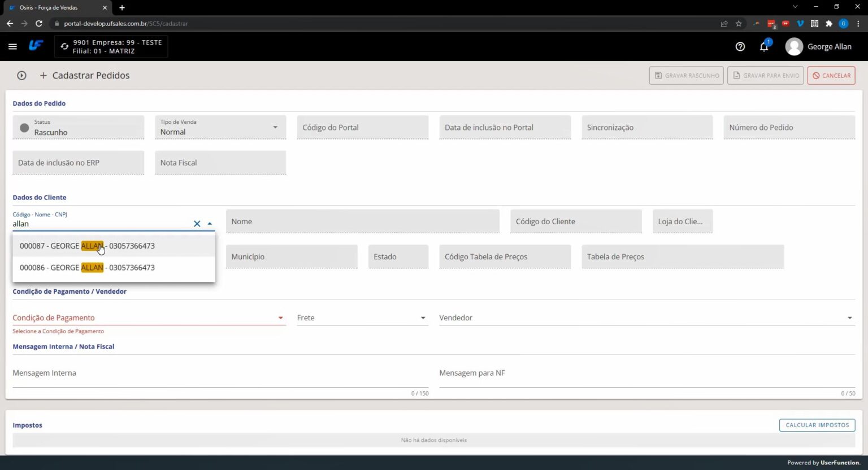
Task: Clear the client search with the X icon
Action: [x=197, y=224]
